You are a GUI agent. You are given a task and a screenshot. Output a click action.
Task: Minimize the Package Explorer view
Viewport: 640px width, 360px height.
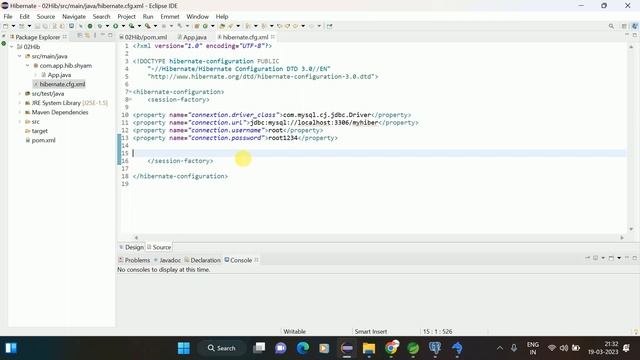(103, 36)
